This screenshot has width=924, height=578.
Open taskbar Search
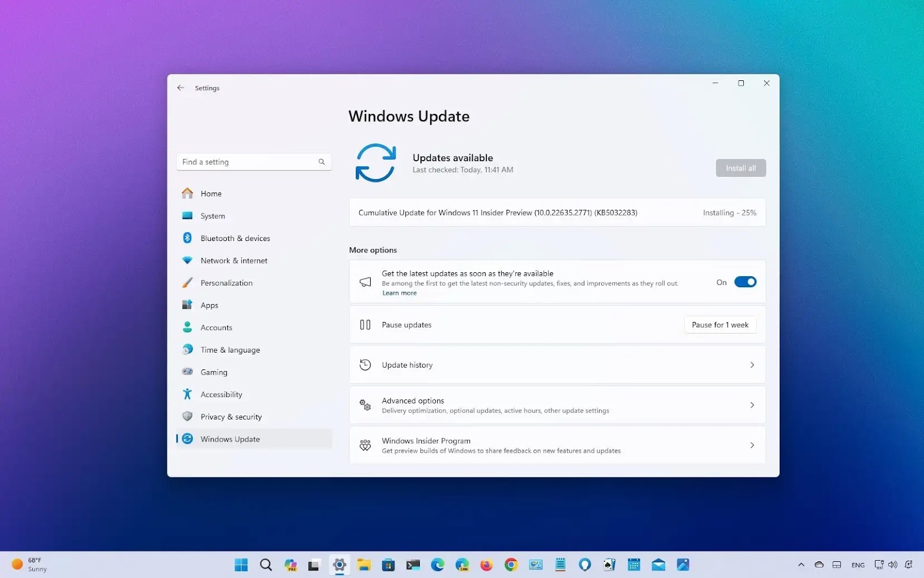pyautogui.click(x=266, y=565)
